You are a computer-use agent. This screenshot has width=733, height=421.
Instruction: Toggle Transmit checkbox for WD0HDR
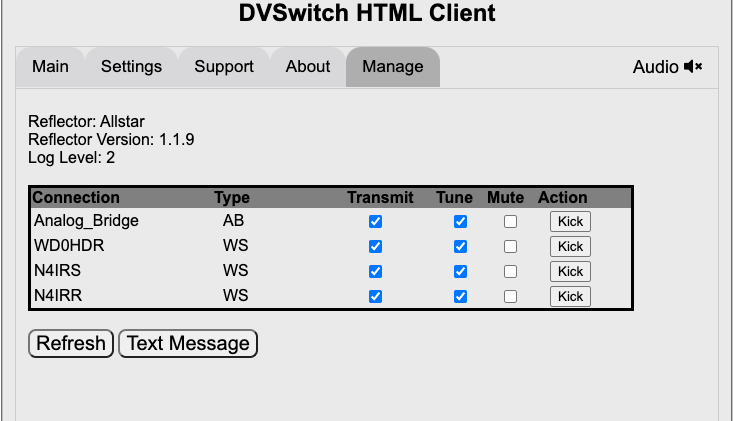pos(375,246)
